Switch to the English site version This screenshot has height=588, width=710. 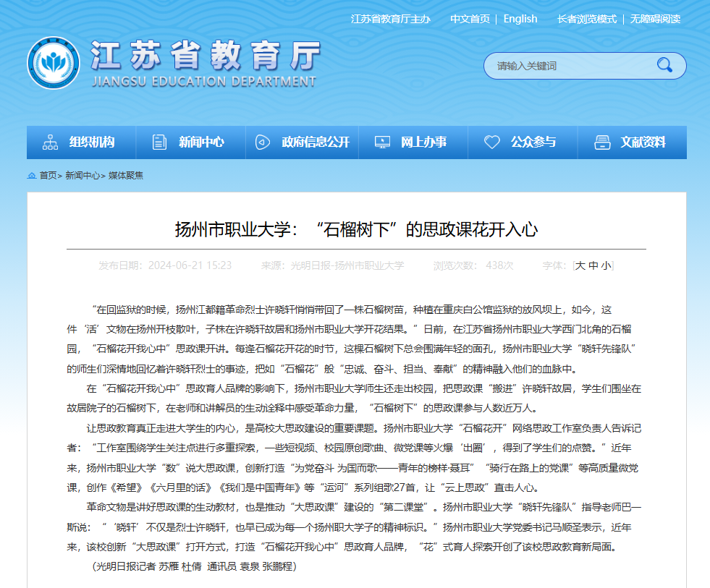(x=520, y=19)
